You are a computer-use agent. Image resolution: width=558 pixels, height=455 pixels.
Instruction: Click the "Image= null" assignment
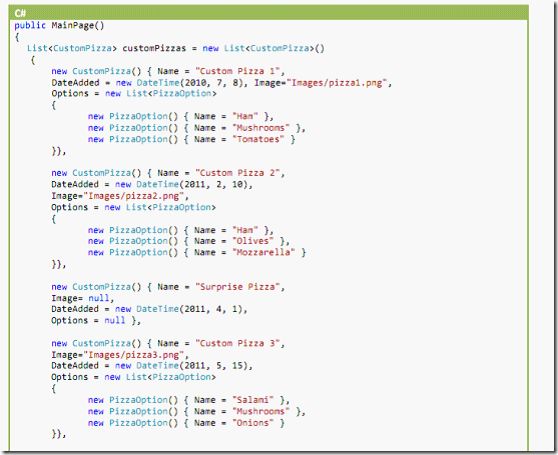click(80, 298)
